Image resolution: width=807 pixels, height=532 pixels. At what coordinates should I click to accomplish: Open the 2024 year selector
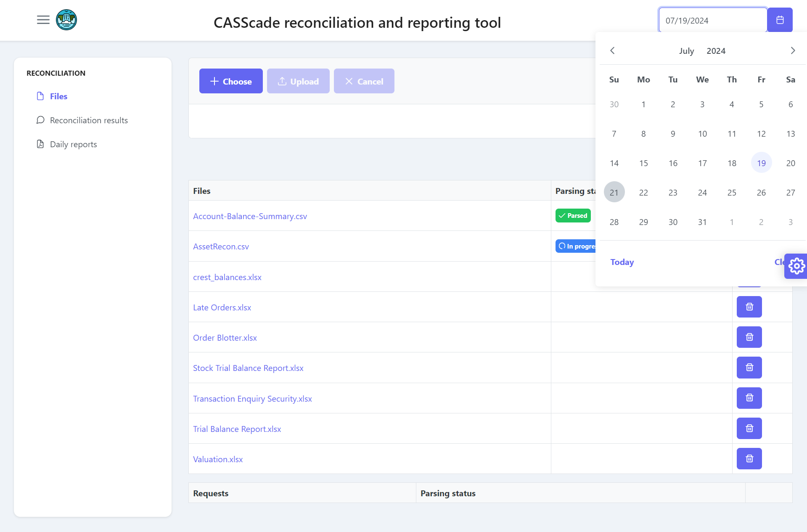coord(716,51)
